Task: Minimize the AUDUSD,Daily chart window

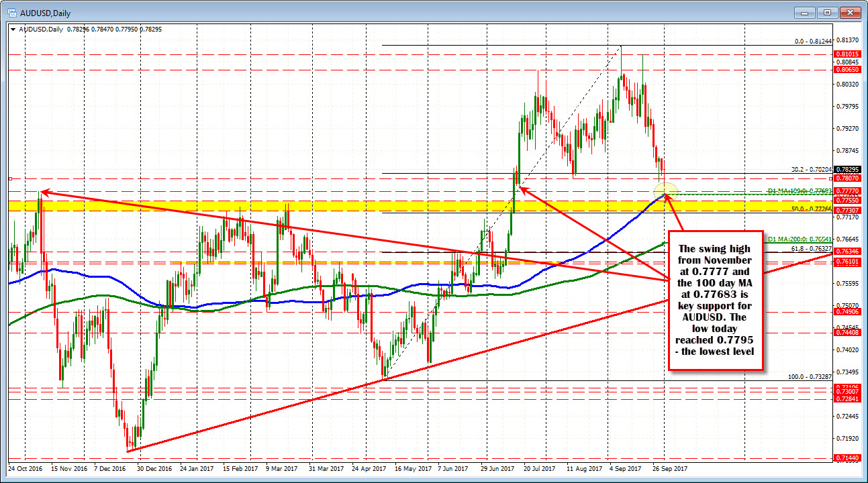Action: [x=806, y=12]
